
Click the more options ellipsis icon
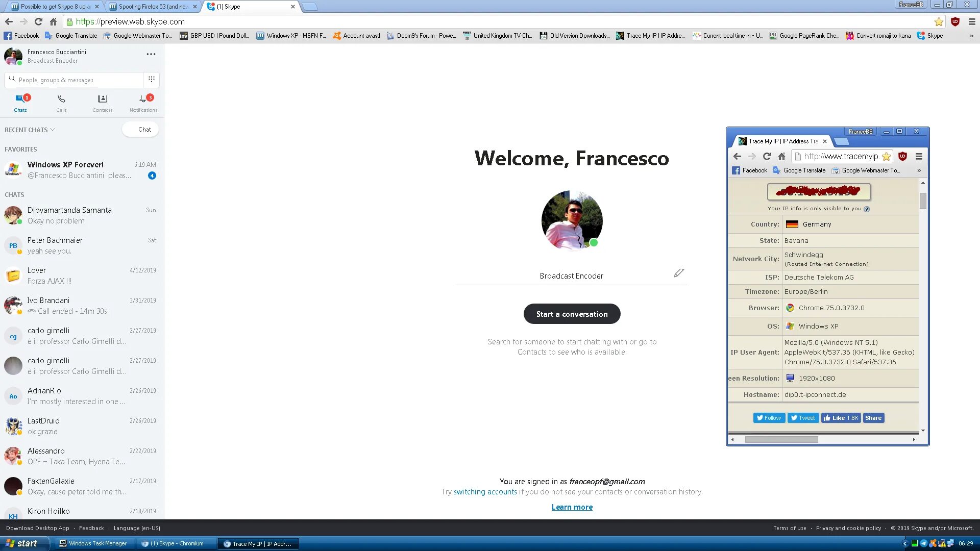[150, 55]
